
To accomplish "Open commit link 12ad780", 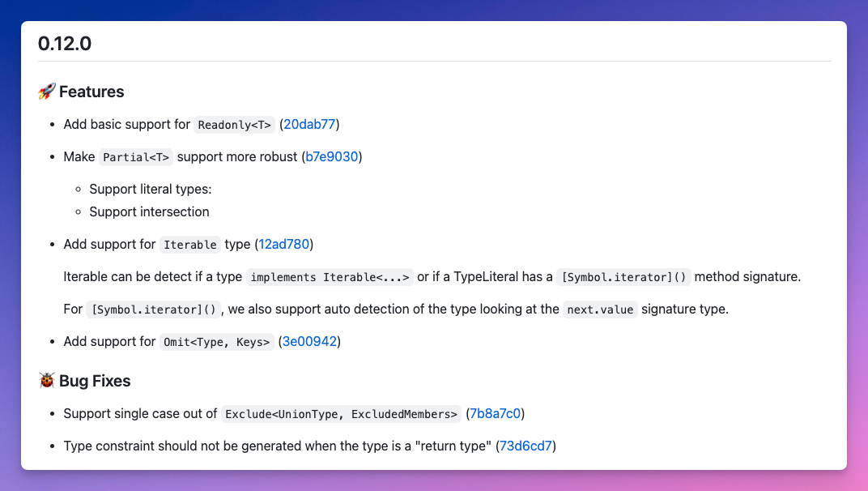I will [x=283, y=244].
